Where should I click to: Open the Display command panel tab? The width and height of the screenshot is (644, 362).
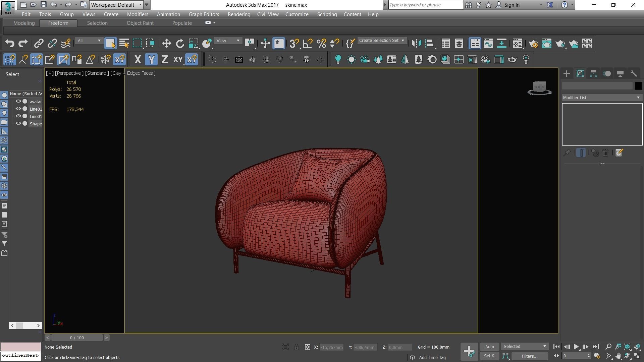point(620,74)
